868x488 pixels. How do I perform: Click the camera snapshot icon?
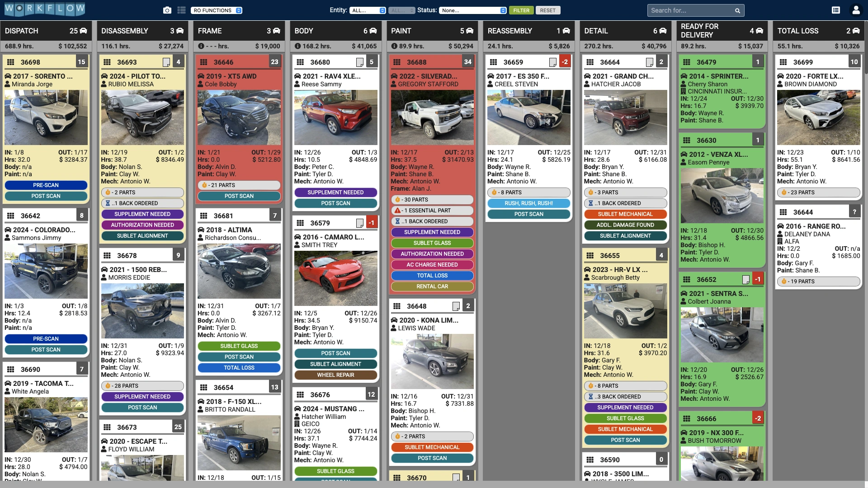coord(167,10)
